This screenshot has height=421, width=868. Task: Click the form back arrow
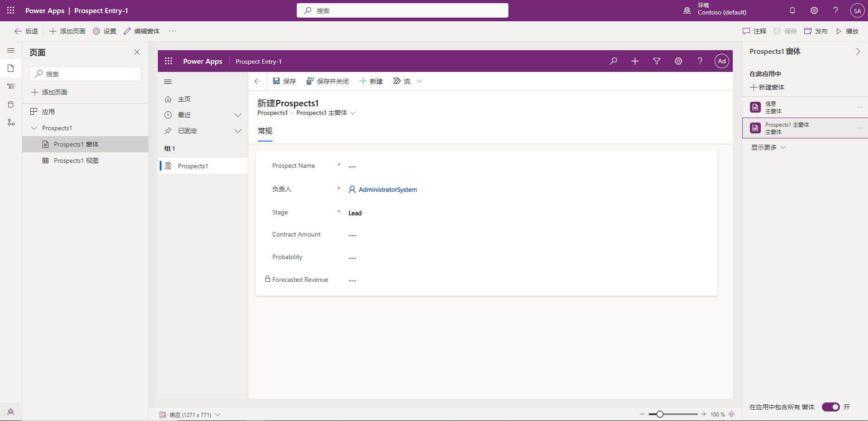tap(257, 81)
